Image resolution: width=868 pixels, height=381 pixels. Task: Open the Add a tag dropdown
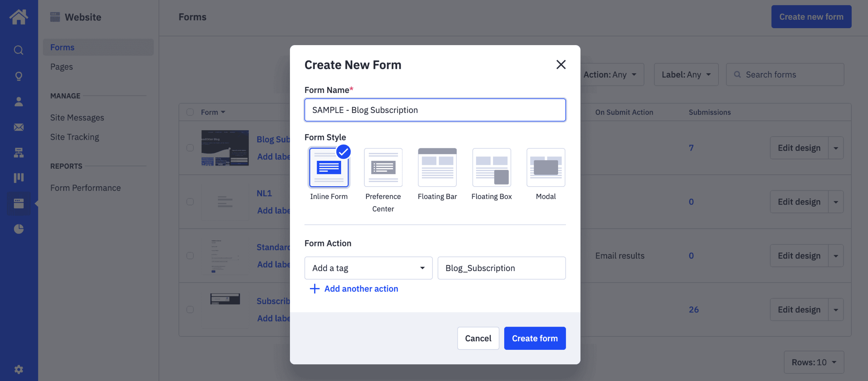pyautogui.click(x=368, y=268)
